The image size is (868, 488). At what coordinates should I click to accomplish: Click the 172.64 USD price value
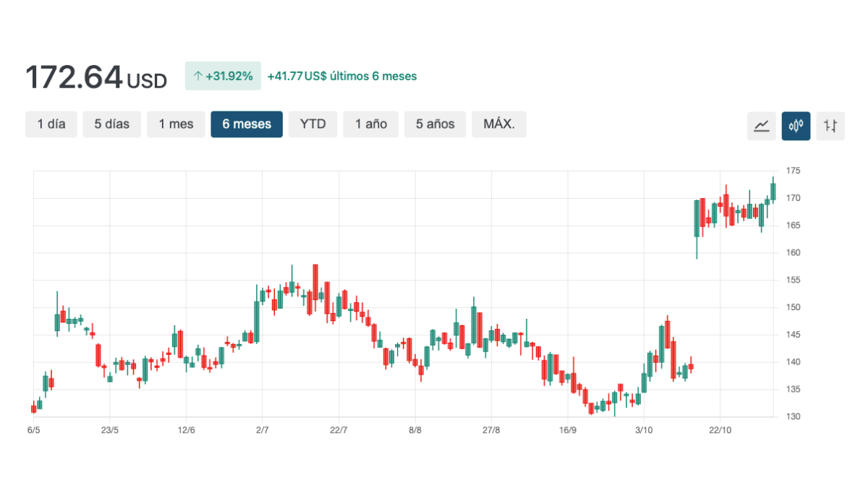tap(95, 77)
